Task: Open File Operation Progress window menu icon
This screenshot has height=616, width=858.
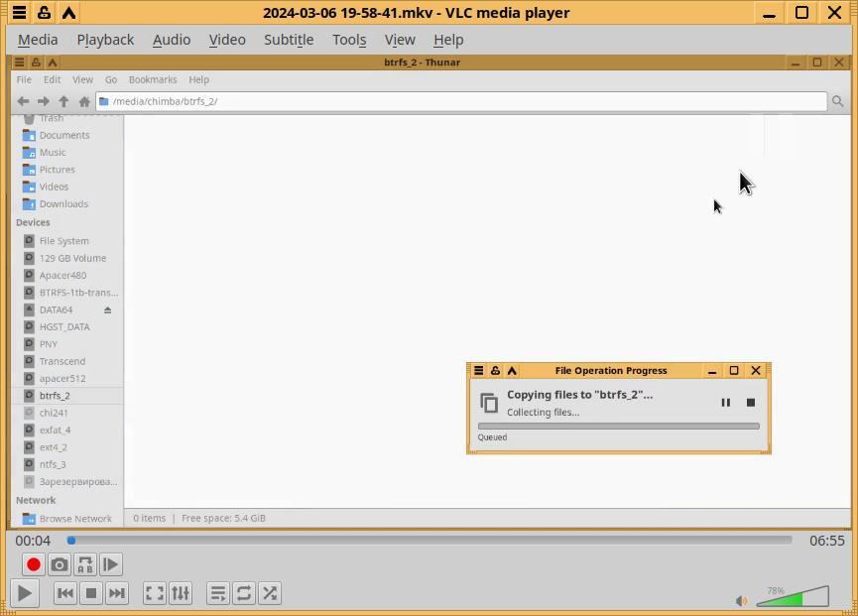Action: click(479, 370)
